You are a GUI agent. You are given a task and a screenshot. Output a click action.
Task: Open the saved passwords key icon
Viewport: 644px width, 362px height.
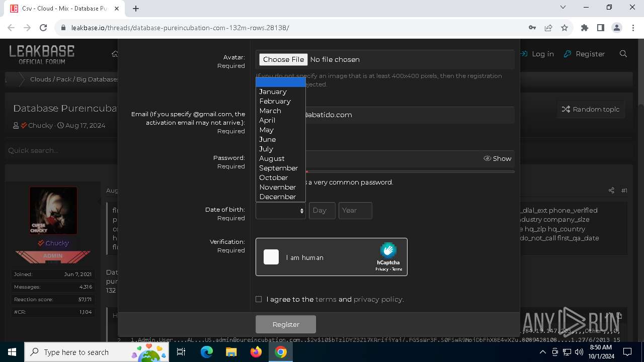[532, 28]
